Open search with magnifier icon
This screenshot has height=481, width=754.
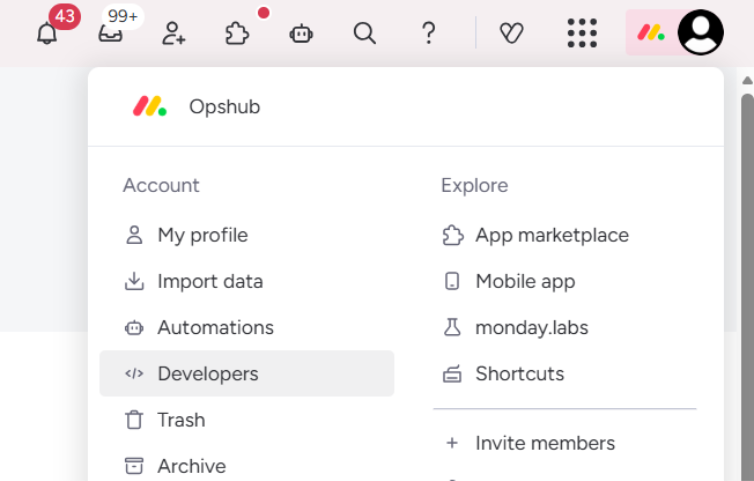(365, 34)
